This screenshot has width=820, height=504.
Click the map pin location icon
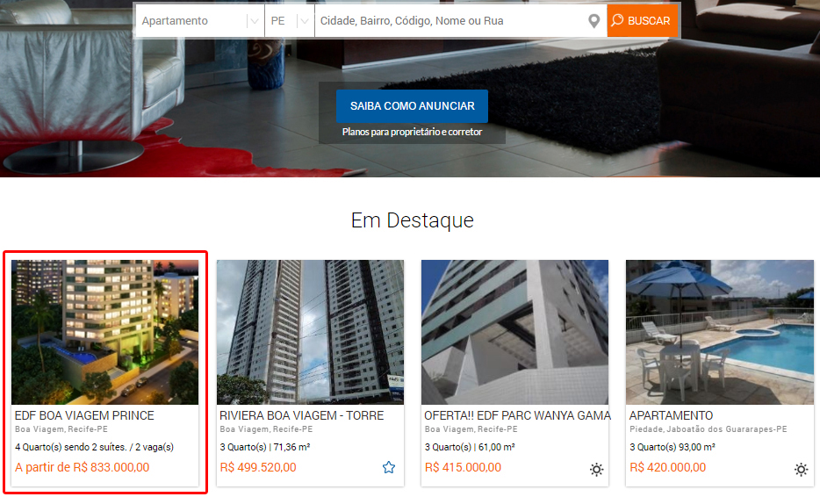pos(593,21)
